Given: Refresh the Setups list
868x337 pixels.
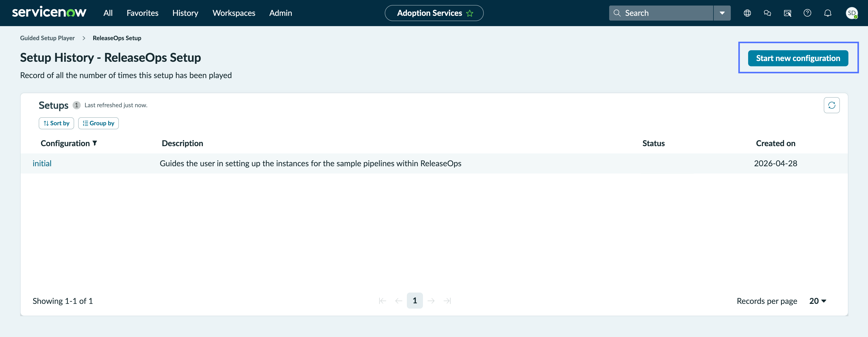Looking at the screenshot, I should click(831, 105).
